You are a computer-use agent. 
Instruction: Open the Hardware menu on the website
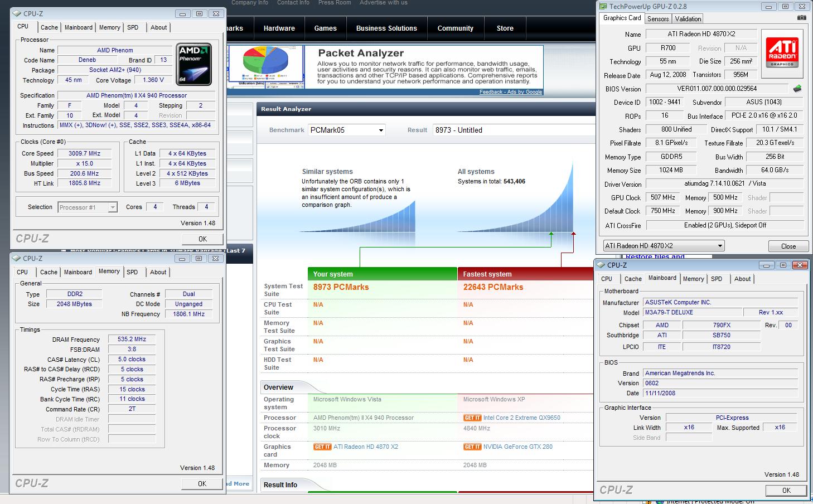pos(279,28)
